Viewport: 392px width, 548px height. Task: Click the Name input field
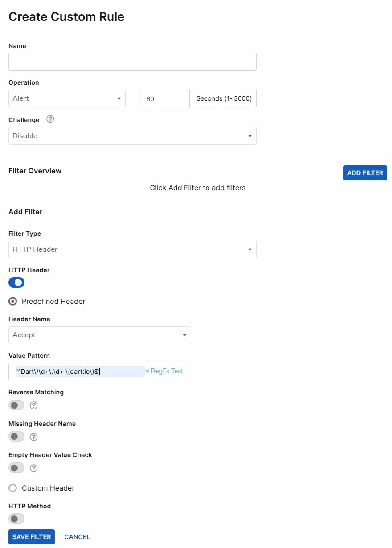[132, 62]
